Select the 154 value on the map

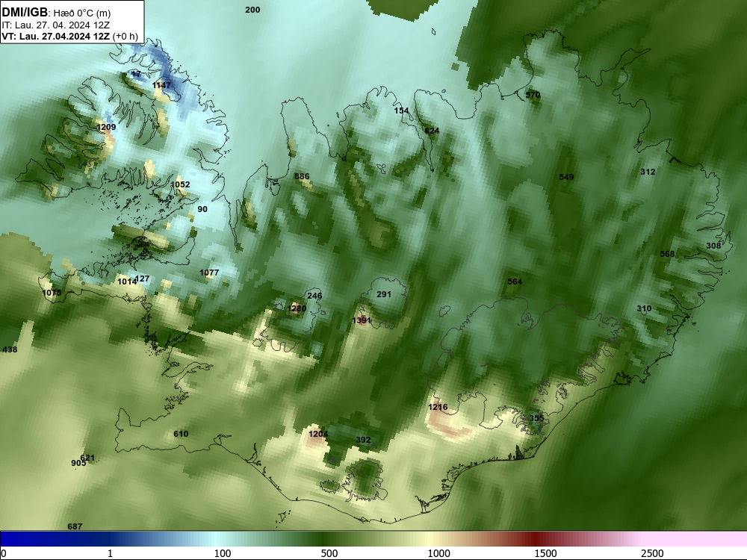click(x=402, y=111)
